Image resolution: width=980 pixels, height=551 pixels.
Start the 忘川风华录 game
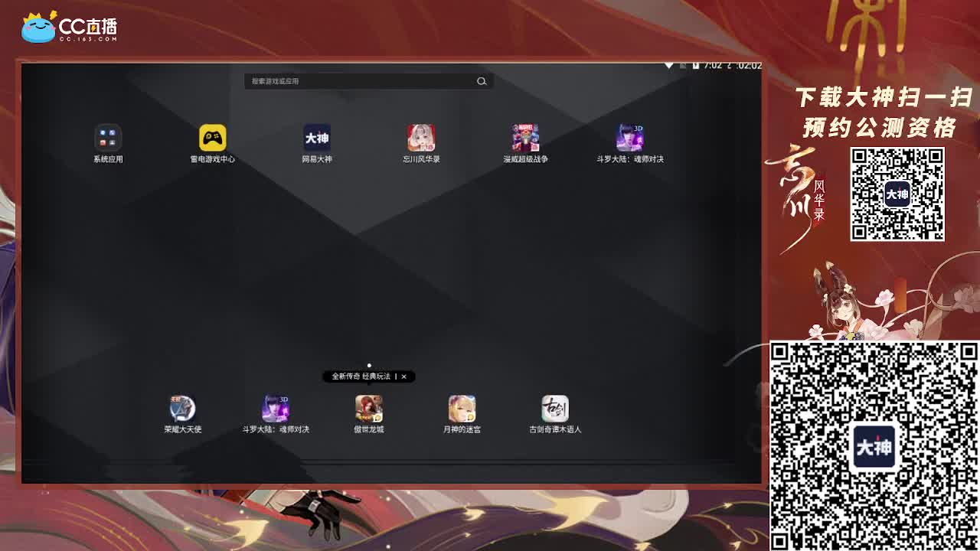(421, 138)
